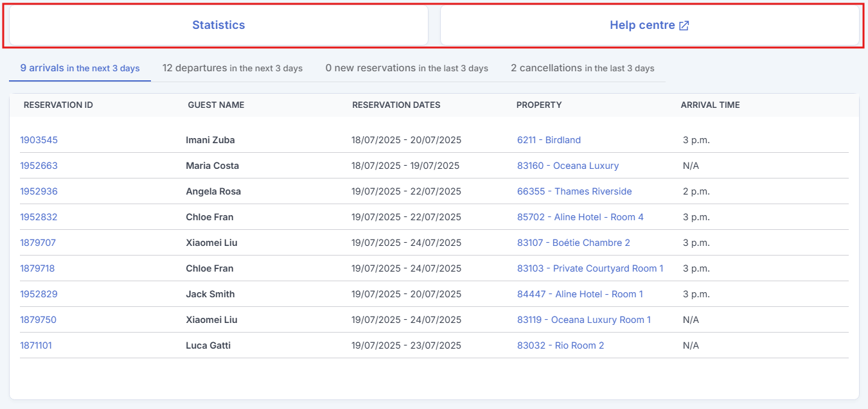Open property 83103 - Private Courtyard Room 1
Screen dimensions: 868x409
590,268
